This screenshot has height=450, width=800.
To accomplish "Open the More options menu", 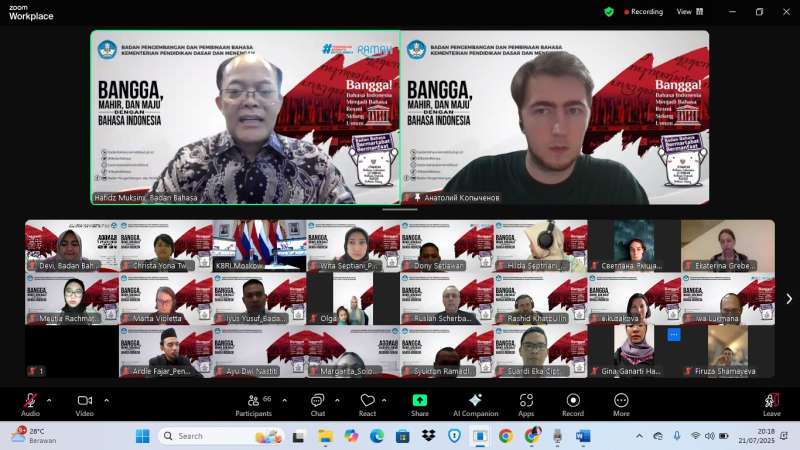I will pyautogui.click(x=621, y=402).
